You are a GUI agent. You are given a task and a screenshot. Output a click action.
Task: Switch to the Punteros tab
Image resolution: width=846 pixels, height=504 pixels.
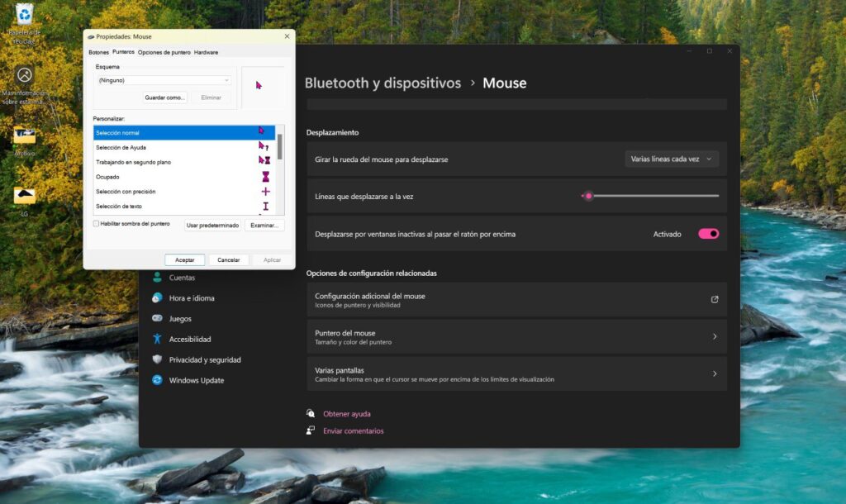click(123, 52)
